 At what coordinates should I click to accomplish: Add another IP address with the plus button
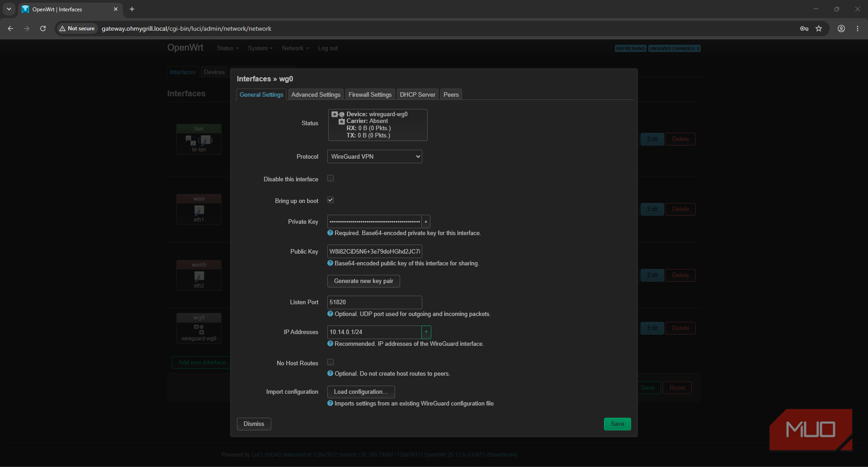click(426, 332)
